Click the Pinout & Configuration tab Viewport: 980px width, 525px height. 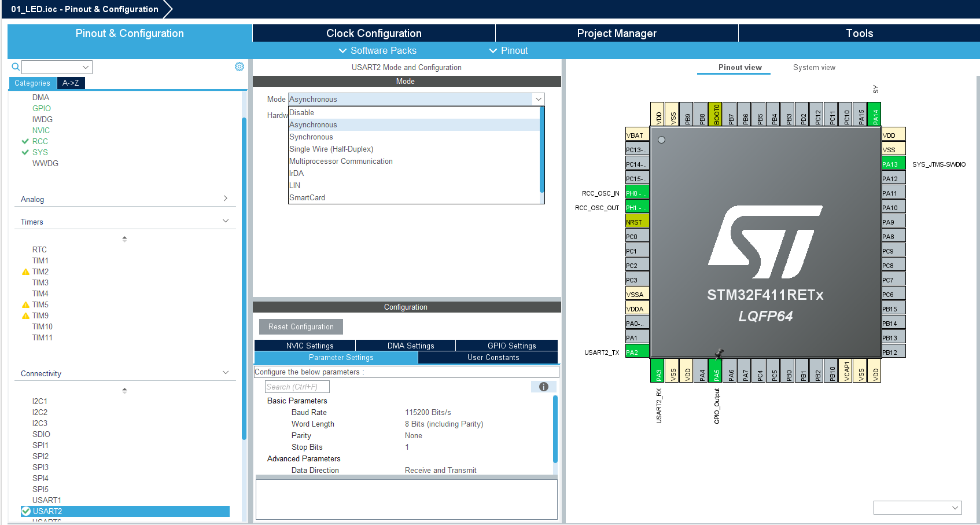point(130,33)
